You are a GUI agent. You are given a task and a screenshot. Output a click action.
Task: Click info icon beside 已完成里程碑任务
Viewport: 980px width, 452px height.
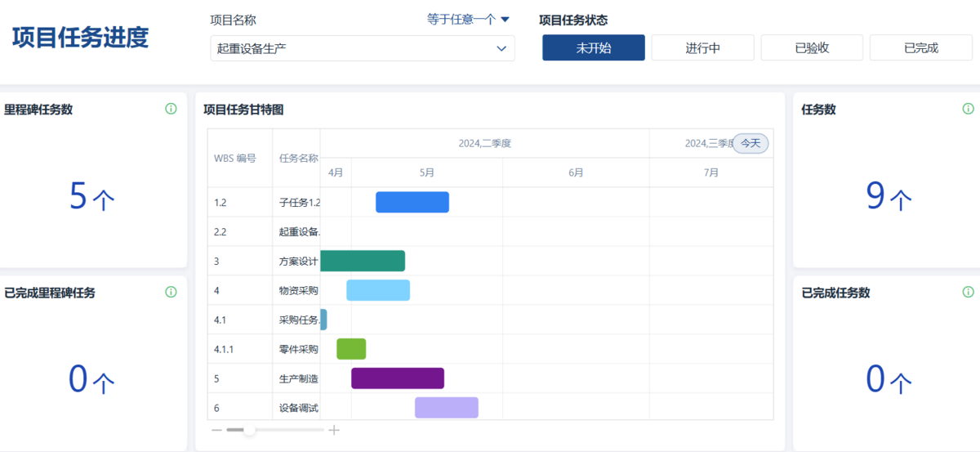pyautogui.click(x=171, y=292)
